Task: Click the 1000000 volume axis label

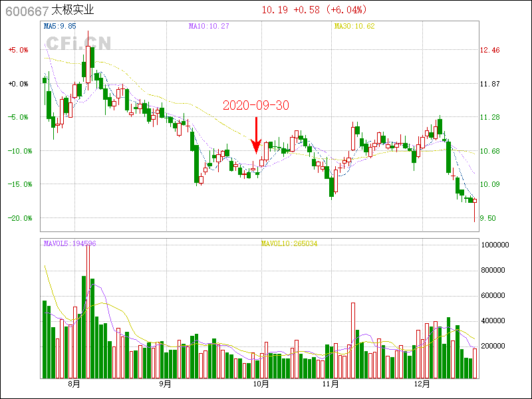Action: (495, 245)
